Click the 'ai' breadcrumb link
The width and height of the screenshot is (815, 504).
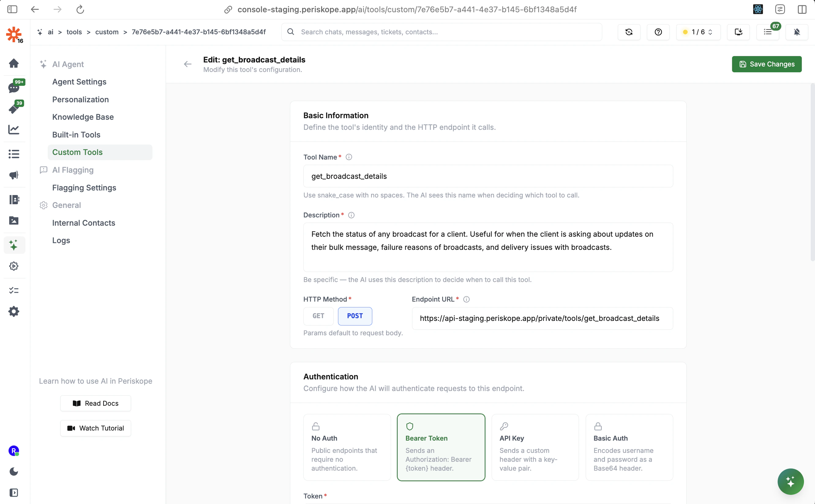point(50,32)
